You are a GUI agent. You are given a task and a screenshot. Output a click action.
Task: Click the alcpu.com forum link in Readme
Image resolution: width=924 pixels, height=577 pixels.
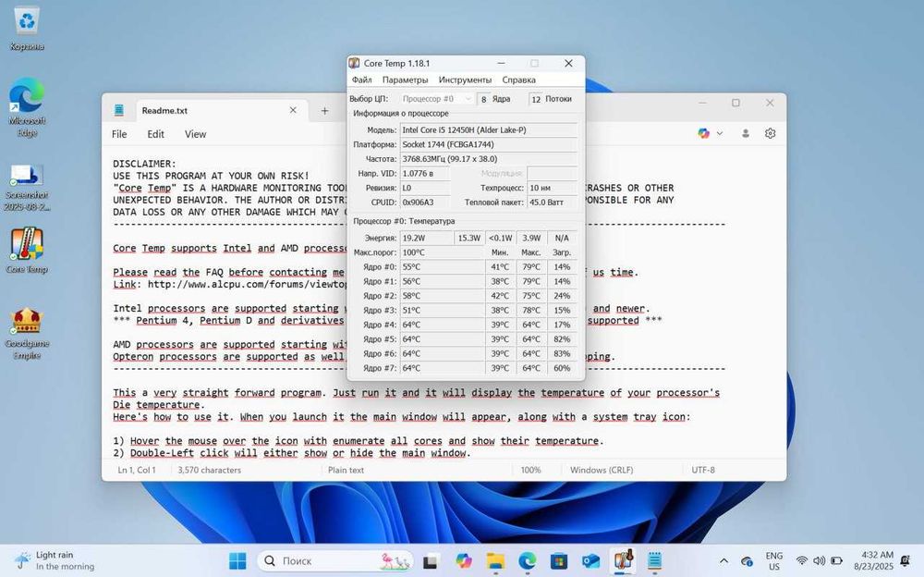[x=248, y=285]
